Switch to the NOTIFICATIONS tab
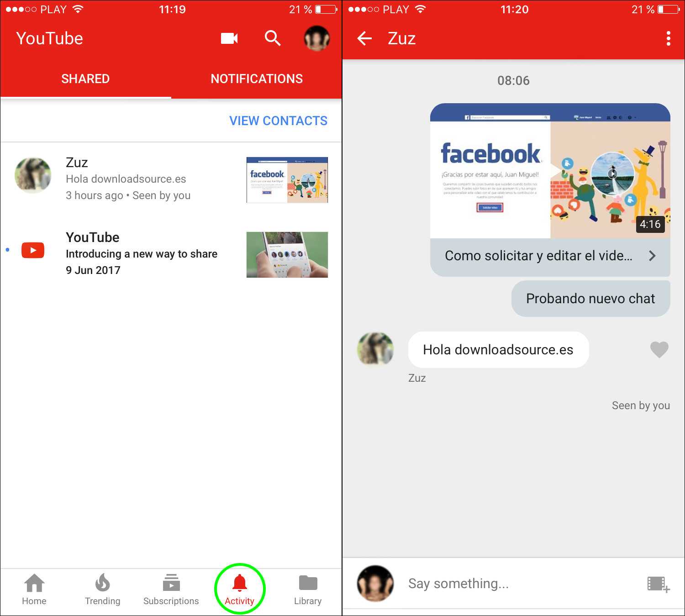The image size is (685, 616). click(257, 79)
